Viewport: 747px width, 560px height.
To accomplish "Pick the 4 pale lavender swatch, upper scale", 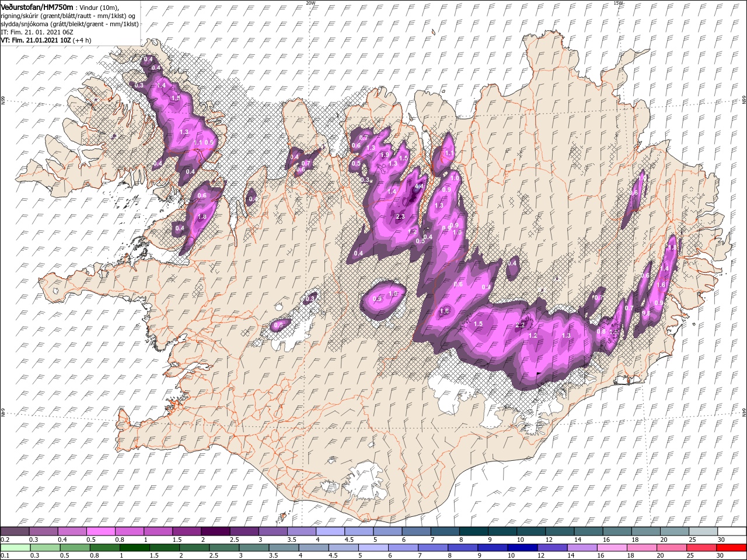I will click(x=330, y=531).
